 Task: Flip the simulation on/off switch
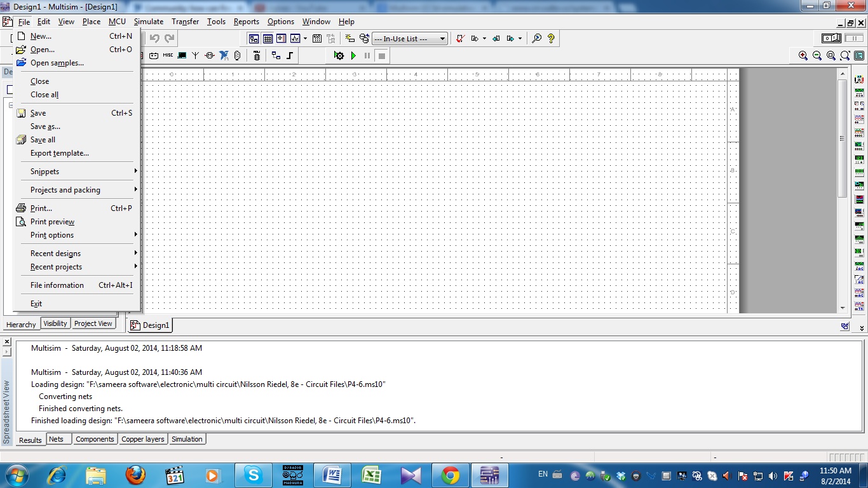point(832,38)
